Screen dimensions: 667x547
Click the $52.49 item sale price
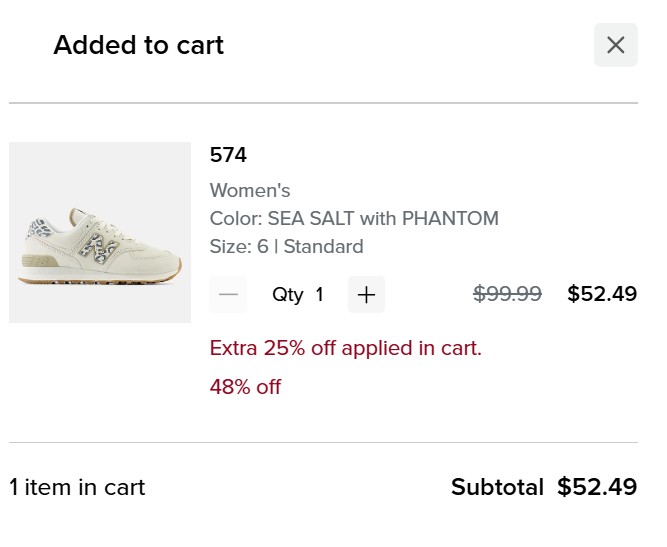[602, 293]
